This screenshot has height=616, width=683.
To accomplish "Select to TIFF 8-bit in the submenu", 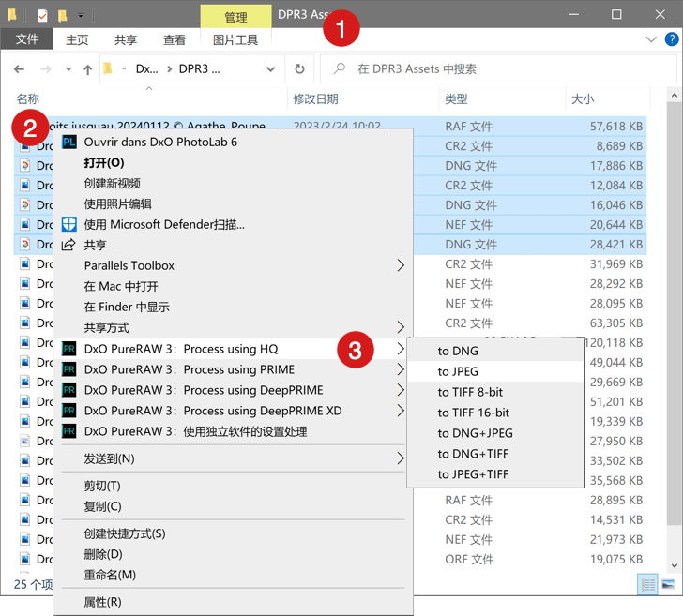I will [x=495, y=392].
